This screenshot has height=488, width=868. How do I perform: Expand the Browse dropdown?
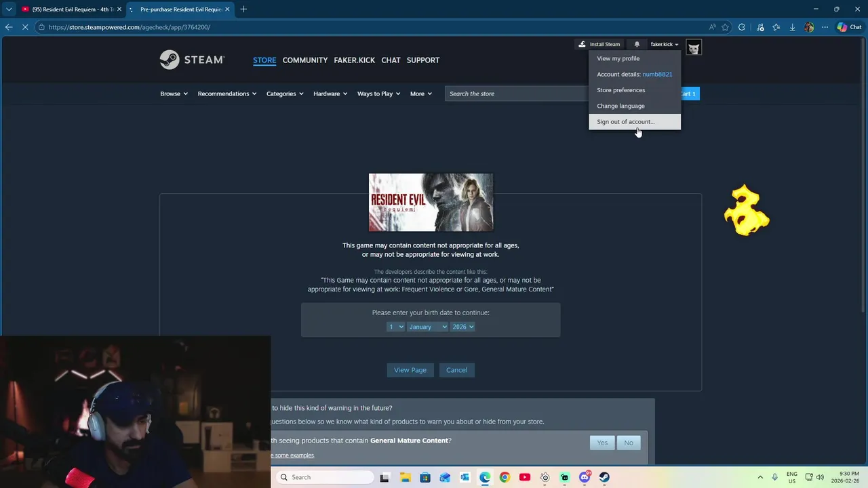174,94
